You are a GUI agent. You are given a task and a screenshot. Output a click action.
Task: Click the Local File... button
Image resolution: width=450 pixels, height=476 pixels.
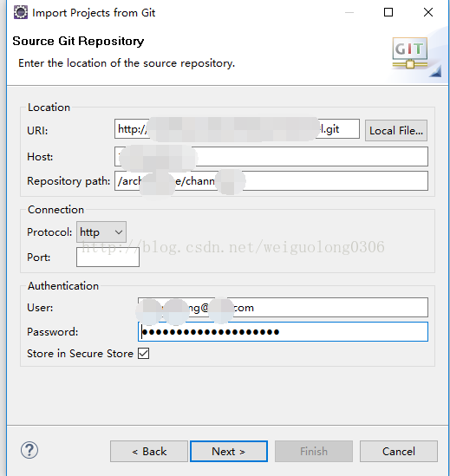tap(396, 131)
